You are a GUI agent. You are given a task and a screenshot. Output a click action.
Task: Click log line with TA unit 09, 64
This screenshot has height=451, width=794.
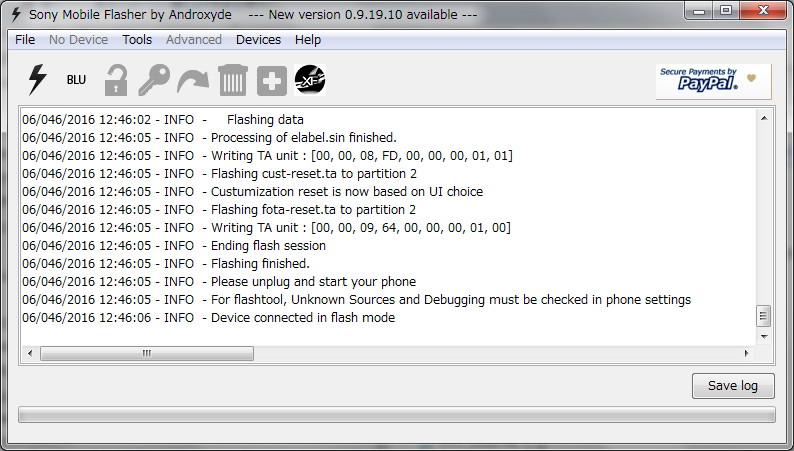click(x=266, y=228)
